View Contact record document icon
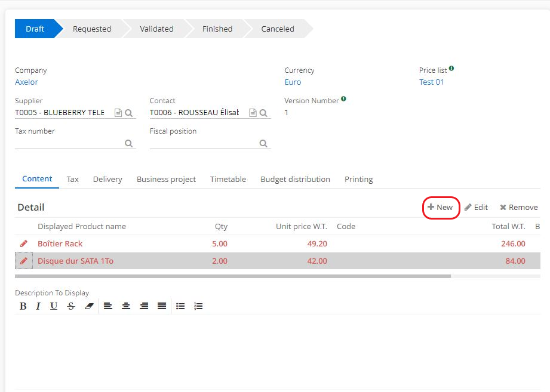The image size is (550, 392). pos(253,113)
